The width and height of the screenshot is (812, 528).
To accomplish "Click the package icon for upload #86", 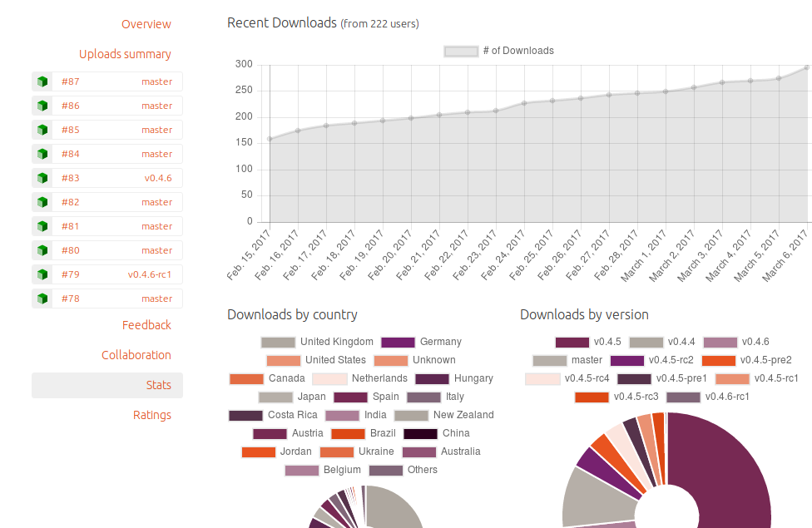I will (42, 106).
